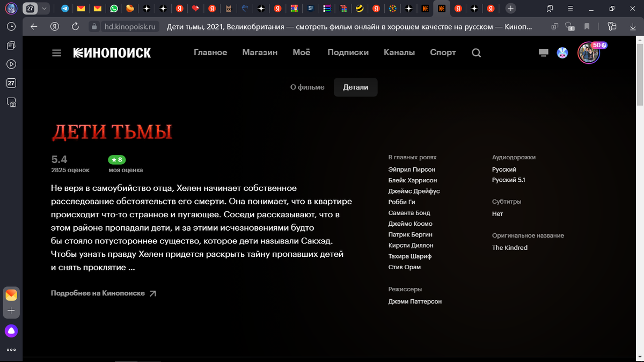Click the ДЕТИ ТЬМЫ title logo
Screen dimensions: 644x362
pyautogui.click(x=112, y=132)
